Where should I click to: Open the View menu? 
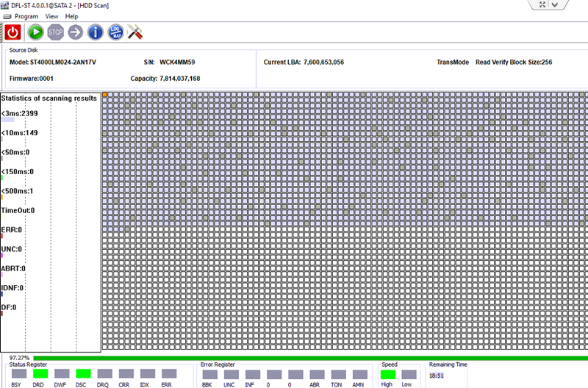coord(51,16)
